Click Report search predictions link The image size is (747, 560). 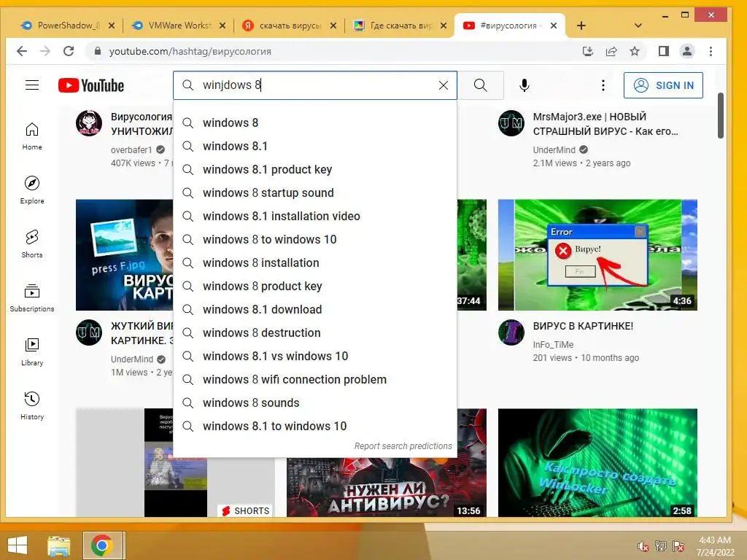point(403,446)
